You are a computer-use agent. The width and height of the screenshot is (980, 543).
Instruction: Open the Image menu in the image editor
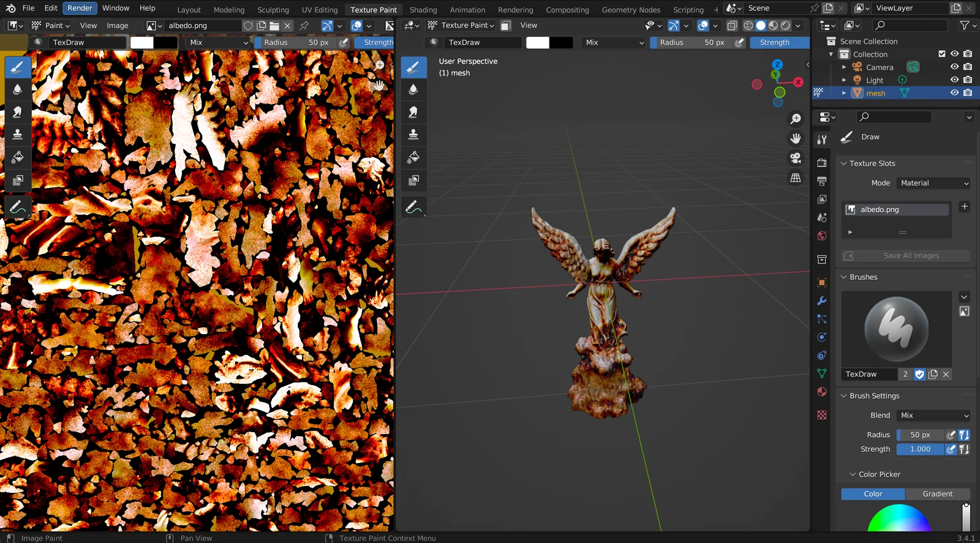tap(118, 25)
